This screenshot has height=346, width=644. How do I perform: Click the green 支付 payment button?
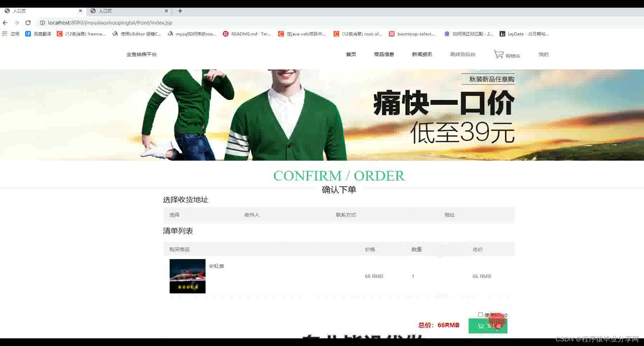488,326
